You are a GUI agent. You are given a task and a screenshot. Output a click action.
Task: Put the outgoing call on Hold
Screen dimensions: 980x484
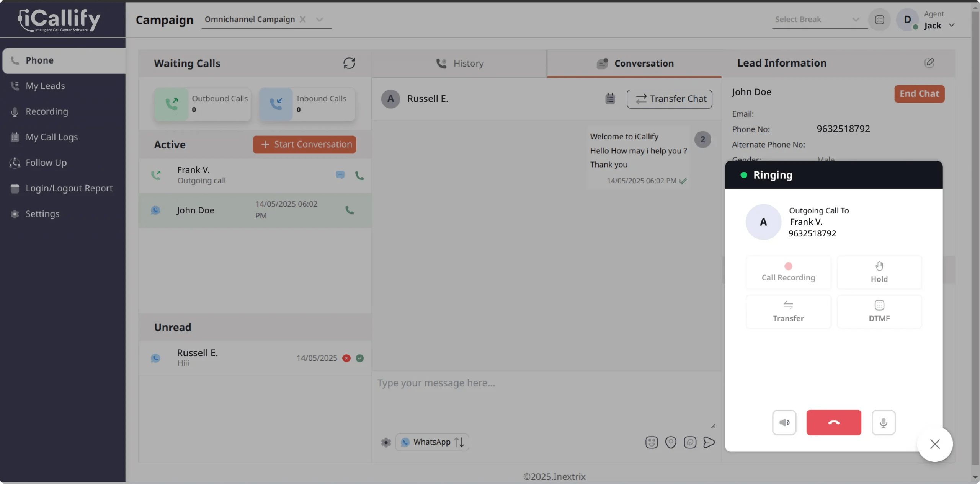[x=879, y=272]
